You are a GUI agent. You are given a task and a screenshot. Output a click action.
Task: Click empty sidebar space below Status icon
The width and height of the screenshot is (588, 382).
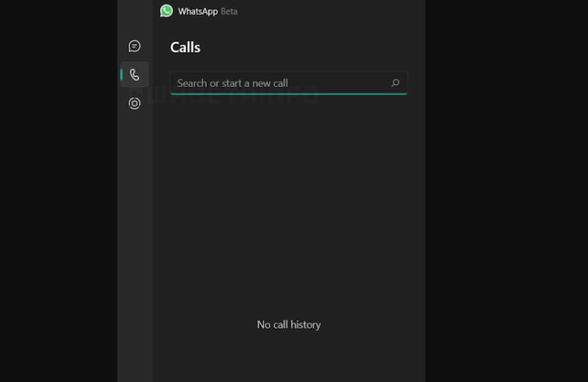[x=134, y=235]
